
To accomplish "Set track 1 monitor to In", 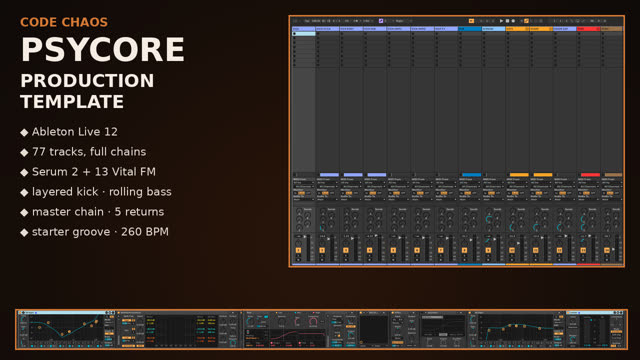I will pos(295,193).
